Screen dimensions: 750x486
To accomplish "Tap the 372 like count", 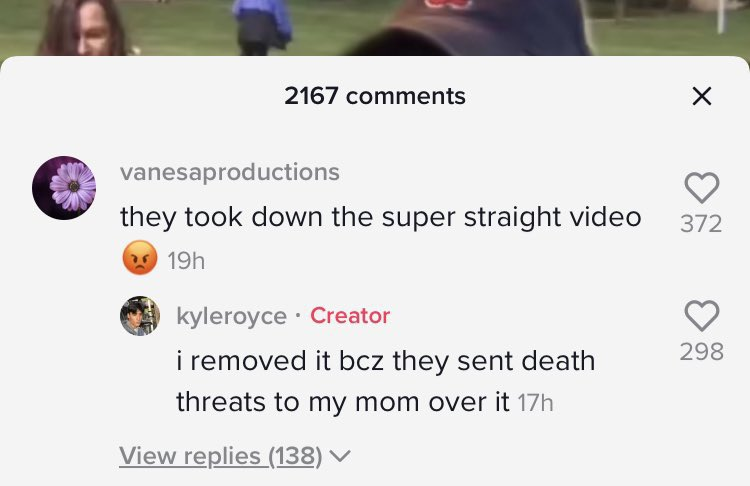I will (701, 223).
